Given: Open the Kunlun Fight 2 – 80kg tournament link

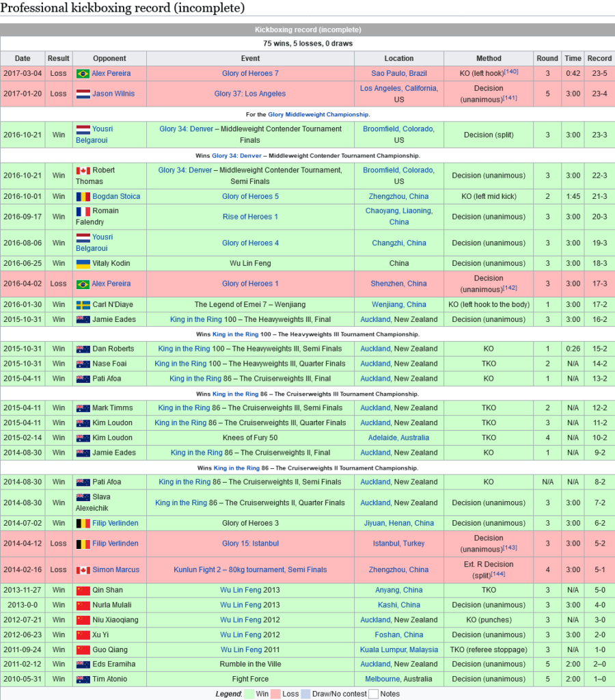Looking at the screenshot, I should click(250, 570).
